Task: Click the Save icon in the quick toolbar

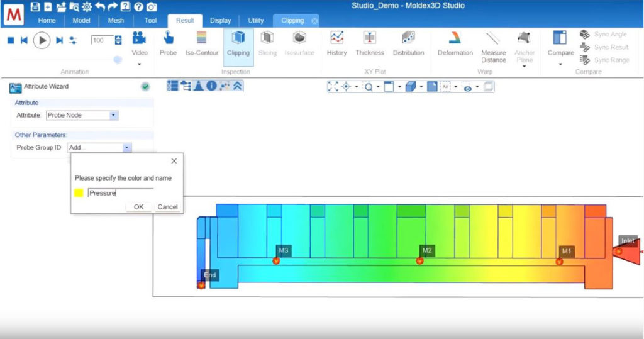Action: 35,6
